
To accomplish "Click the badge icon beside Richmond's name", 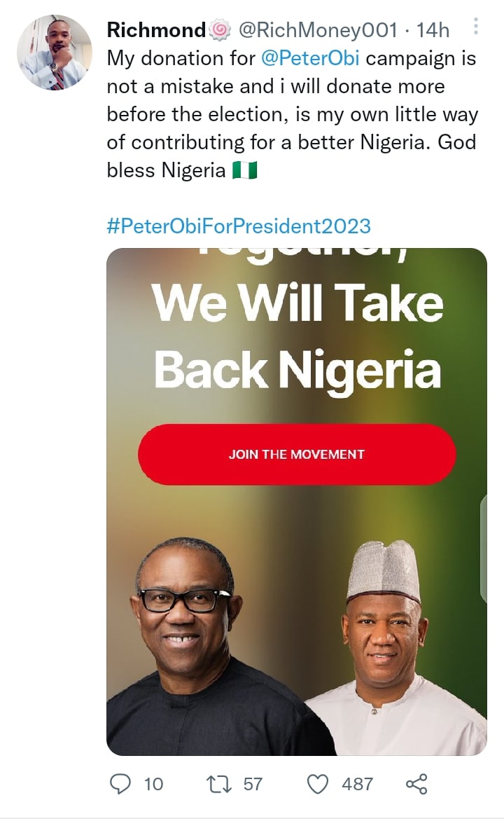I will 219,30.
